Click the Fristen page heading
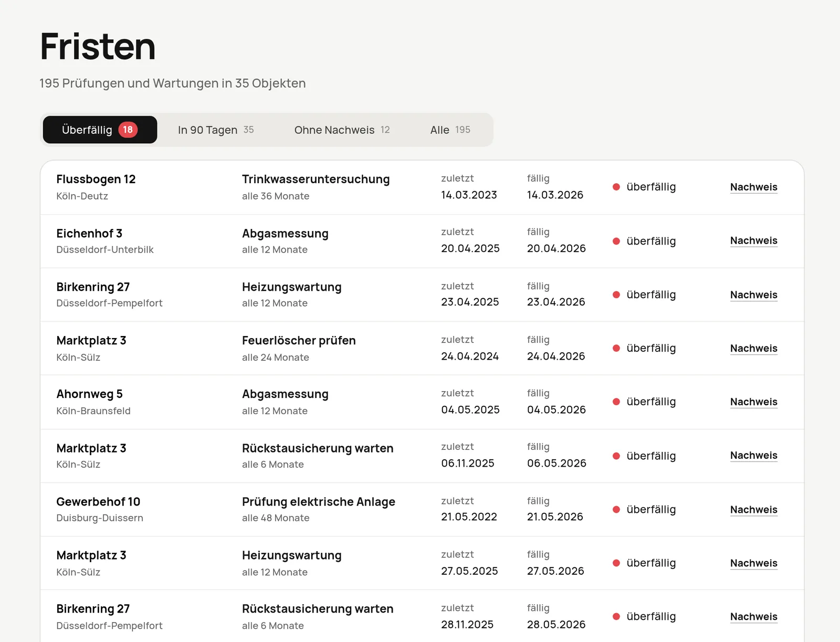This screenshot has width=840, height=642. 98,46
